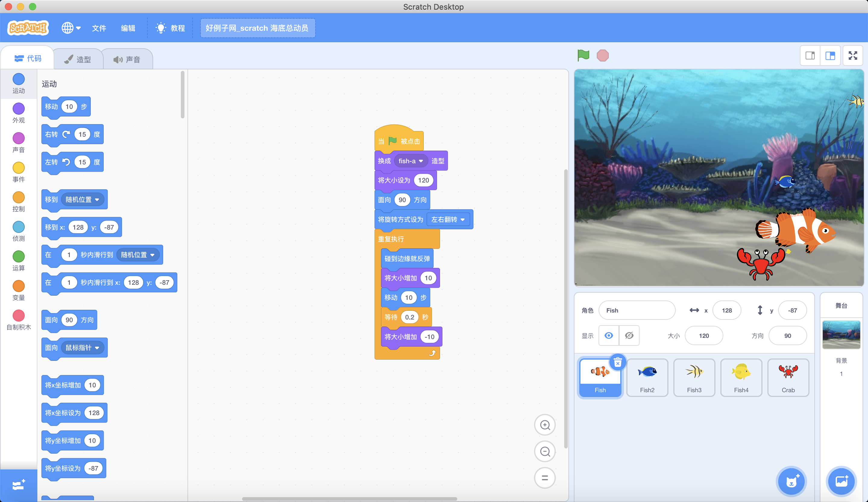Hide the sprite with crossed eye icon

pyautogui.click(x=629, y=335)
